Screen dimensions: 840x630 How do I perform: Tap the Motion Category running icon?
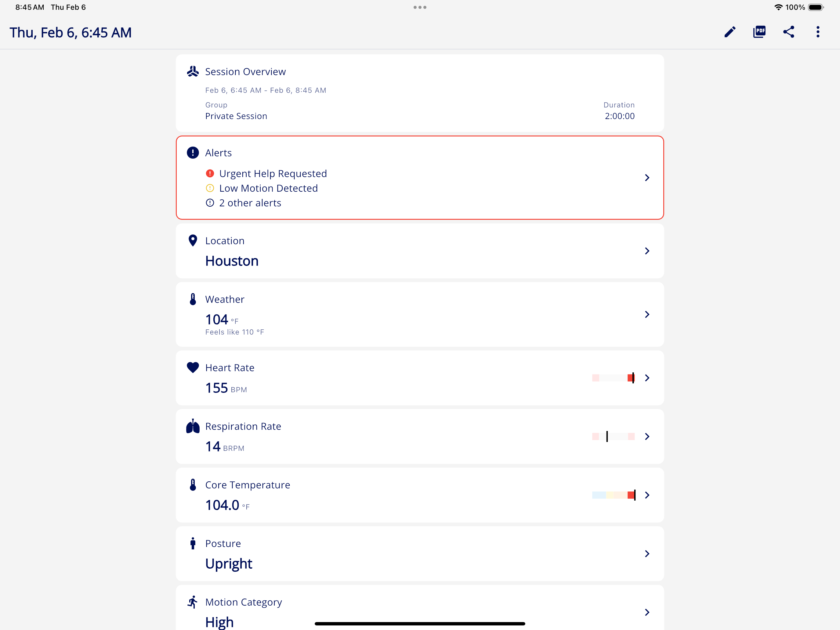[x=193, y=602]
